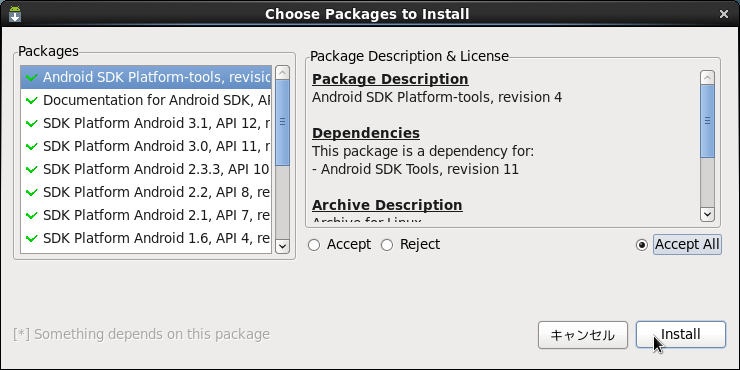Click description panel scroll down arrow

pyautogui.click(x=707, y=214)
